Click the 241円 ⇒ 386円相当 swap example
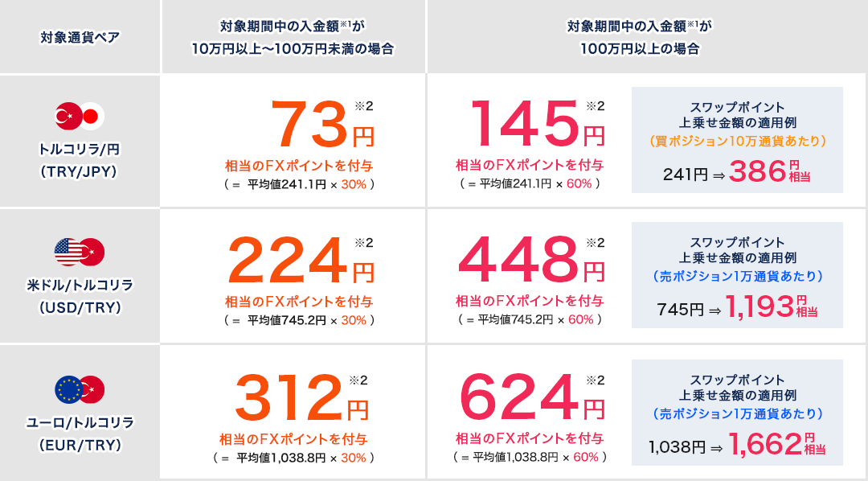The height and width of the screenshot is (481, 868). [737, 172]
